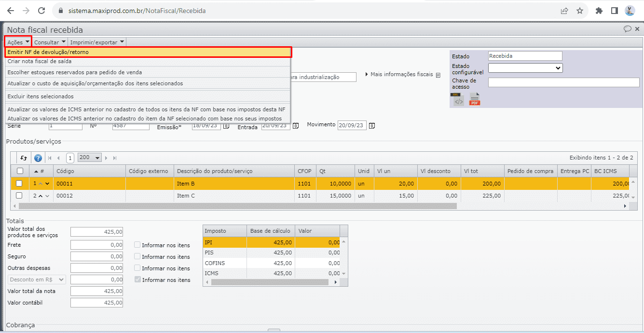Click the Item C description cell
The height and width of the screenshot is (333, 644).
(234, 196)
